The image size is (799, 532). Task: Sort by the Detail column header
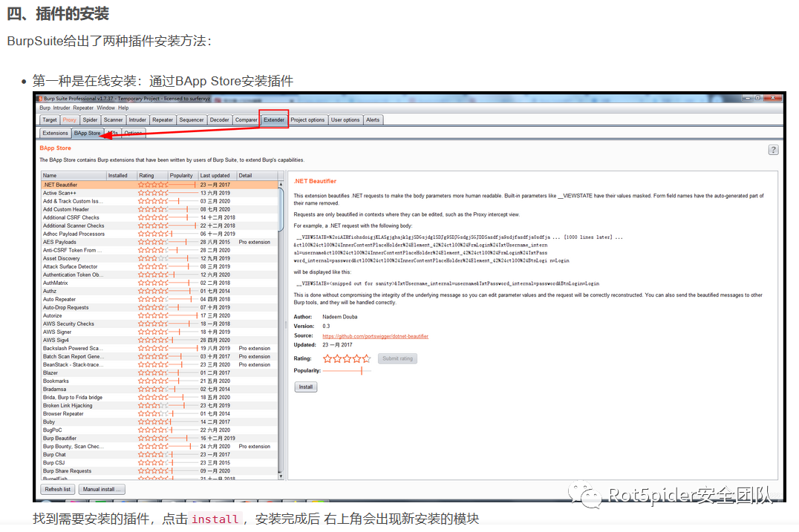pyautogui.click(x=258, y=175)
